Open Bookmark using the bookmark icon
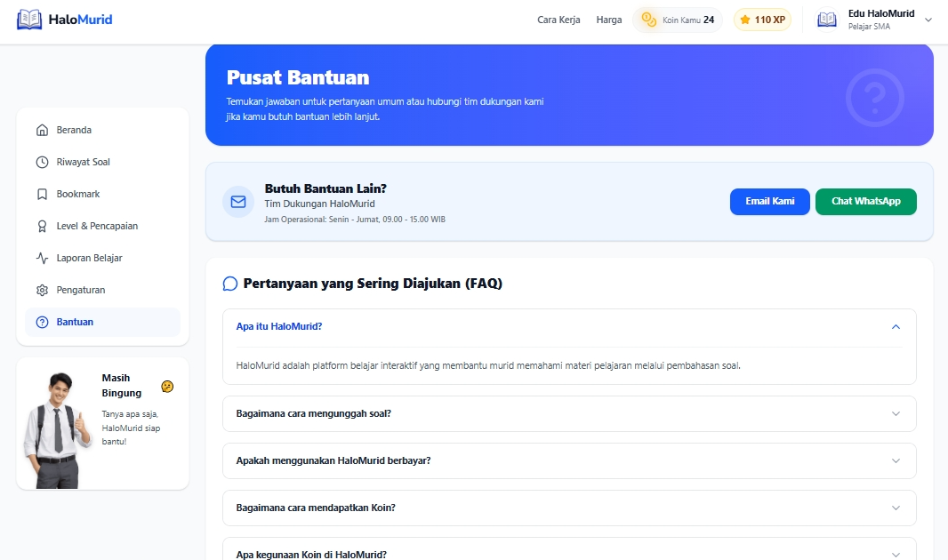This screenshot has height=560, width=948. (x=42, y=194)
